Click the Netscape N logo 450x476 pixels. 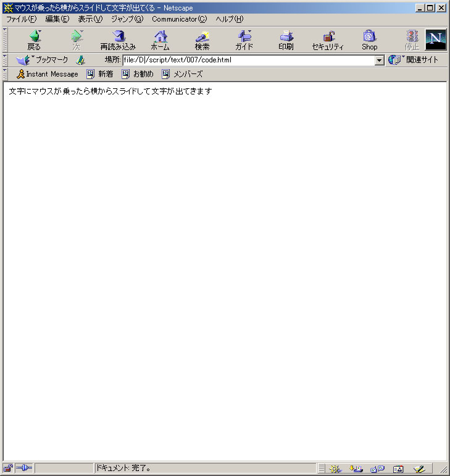(x=436, y=40)
